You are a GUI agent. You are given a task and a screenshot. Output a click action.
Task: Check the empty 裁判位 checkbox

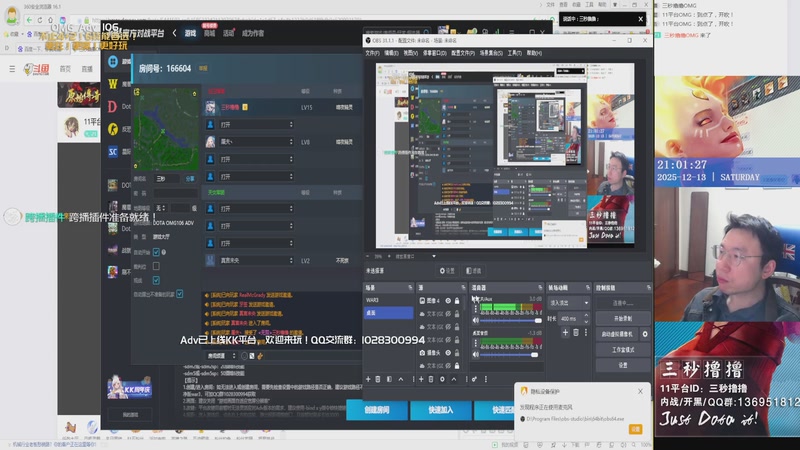(x=156, y=266)
